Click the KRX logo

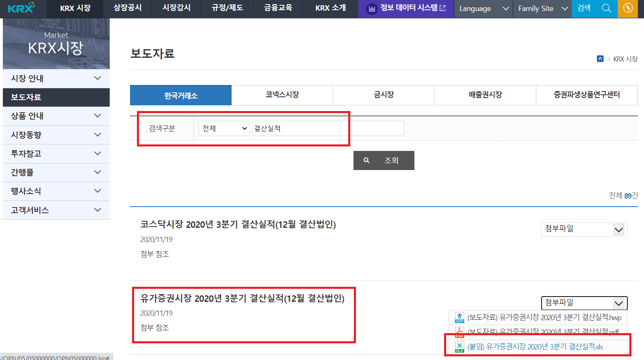pos(21,8)
